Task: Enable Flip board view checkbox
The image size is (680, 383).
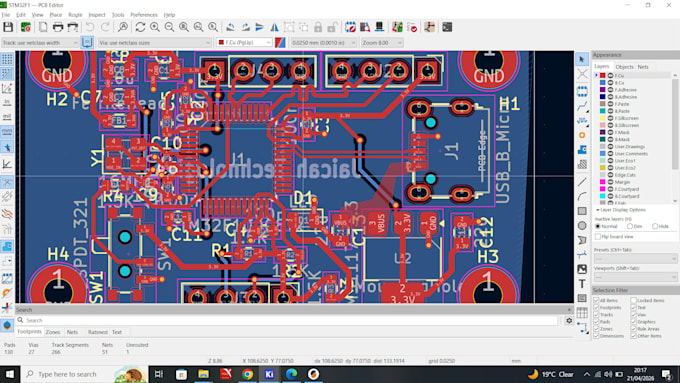Action: tap(598, 237)
